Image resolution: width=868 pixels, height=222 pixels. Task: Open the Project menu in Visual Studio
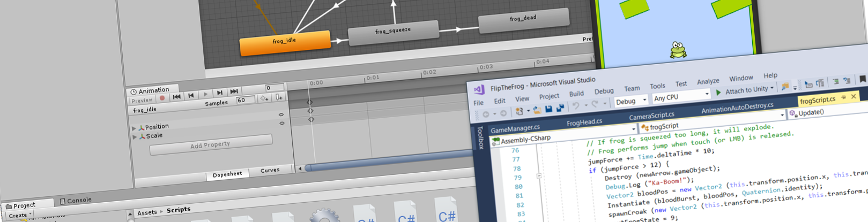coord(549,96)
